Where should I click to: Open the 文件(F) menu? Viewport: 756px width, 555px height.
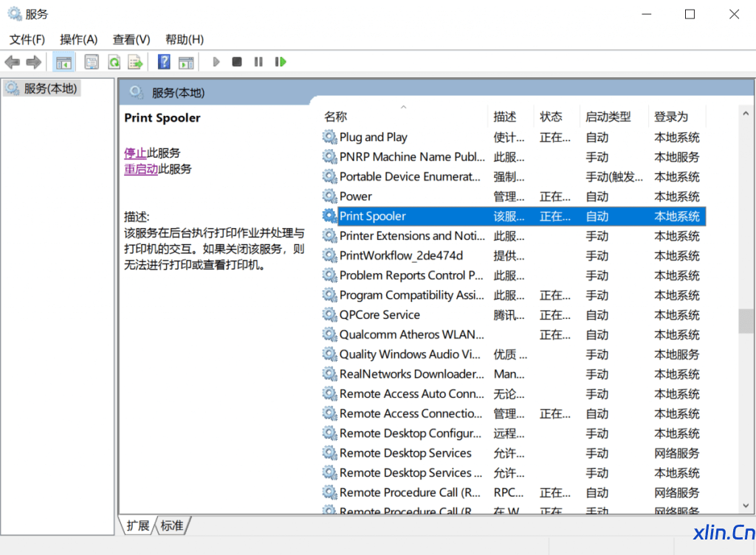pyautogui.click(x=27, y=40)
